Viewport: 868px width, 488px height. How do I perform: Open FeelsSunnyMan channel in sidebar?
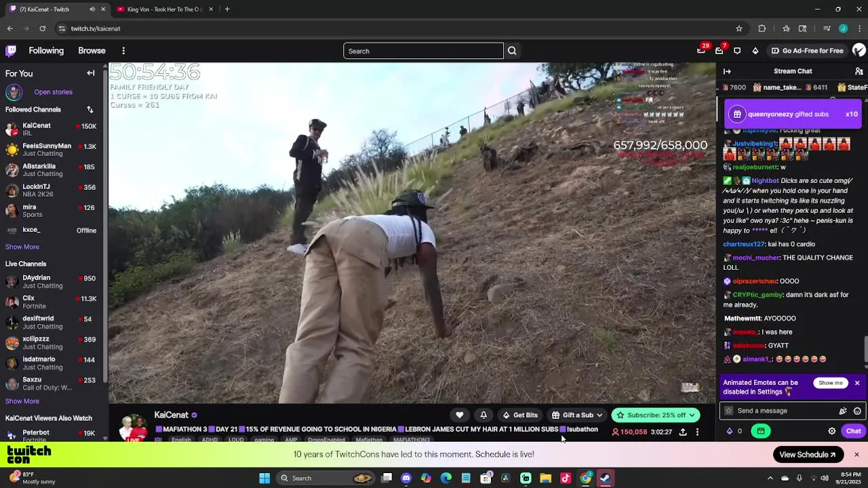tap(52, 150)
